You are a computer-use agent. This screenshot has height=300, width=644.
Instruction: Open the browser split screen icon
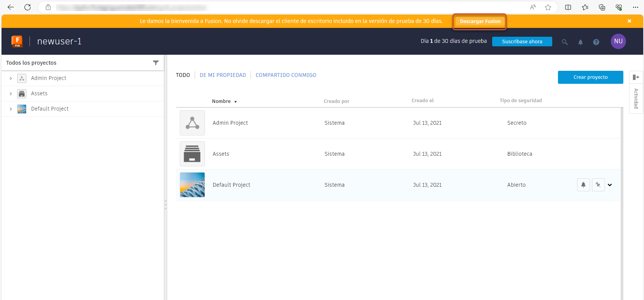tap(568, 7)
